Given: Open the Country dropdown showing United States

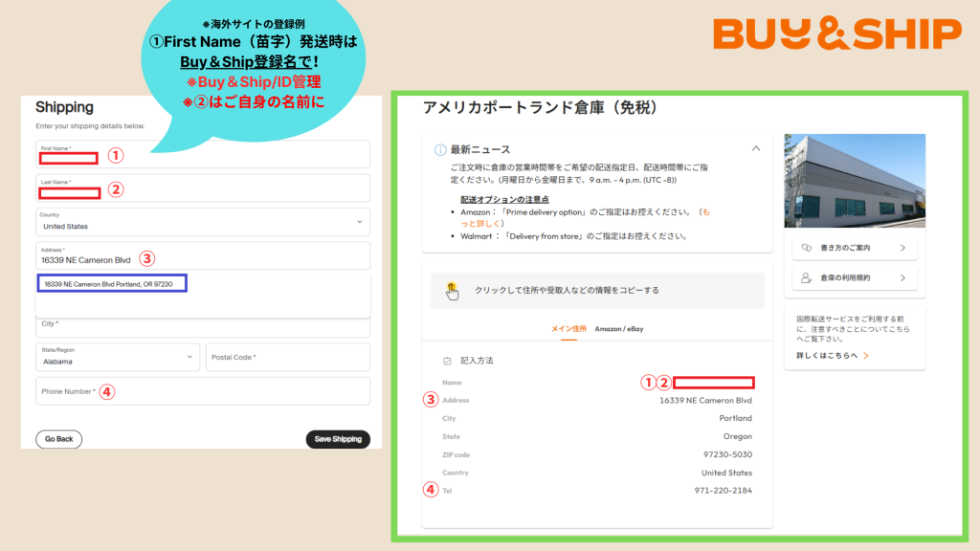Looking at the screenshot, I should click(x=203, y=222).
